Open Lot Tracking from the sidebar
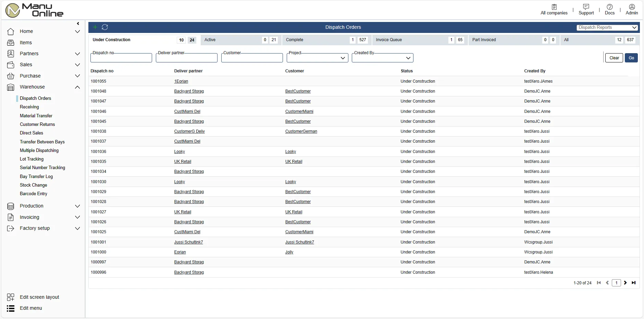644x319 pixels. pyautogui.click(x=31, y=159)
